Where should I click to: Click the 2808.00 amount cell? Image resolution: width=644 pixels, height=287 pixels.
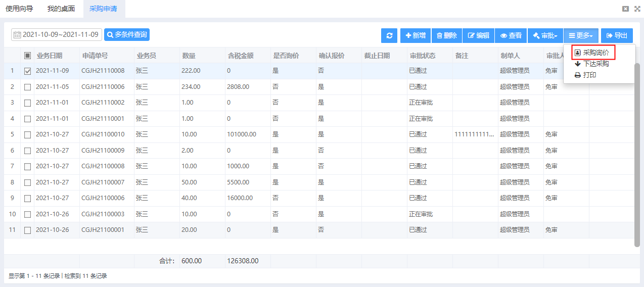248,87
